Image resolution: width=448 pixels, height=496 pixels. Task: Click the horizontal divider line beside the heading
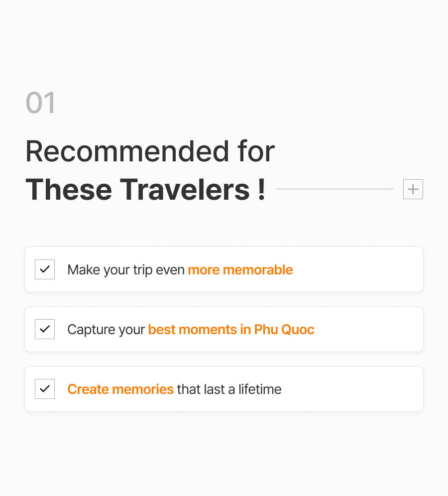(x=335, y=189)
